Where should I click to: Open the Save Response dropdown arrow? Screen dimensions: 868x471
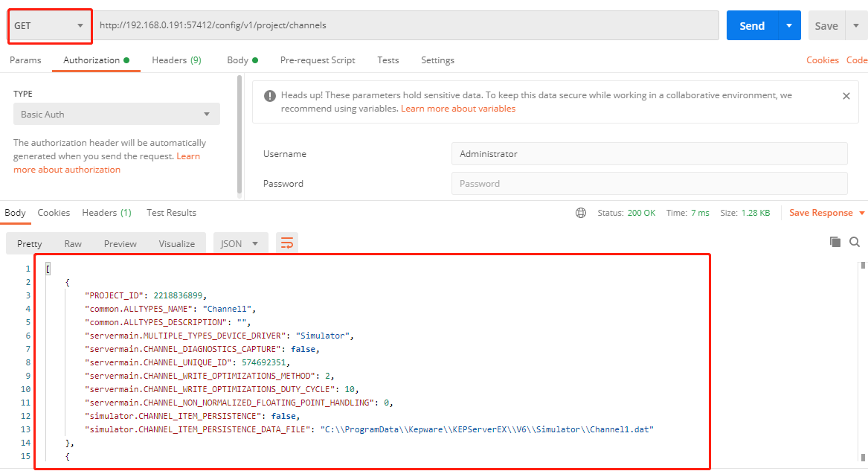862,213
